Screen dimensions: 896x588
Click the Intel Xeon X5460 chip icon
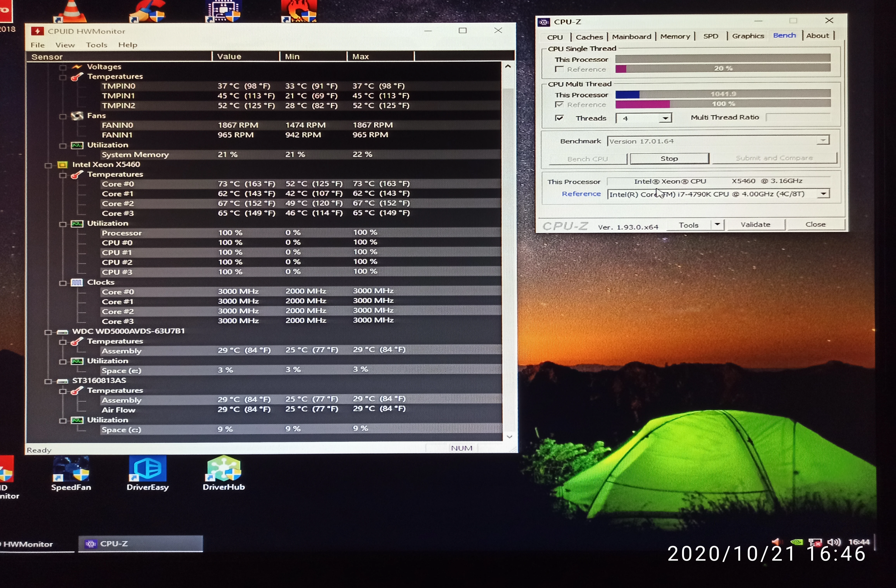[62, 165]
